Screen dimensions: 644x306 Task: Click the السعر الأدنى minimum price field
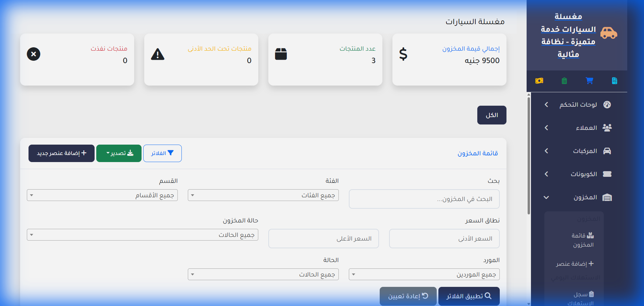(444, 239)
